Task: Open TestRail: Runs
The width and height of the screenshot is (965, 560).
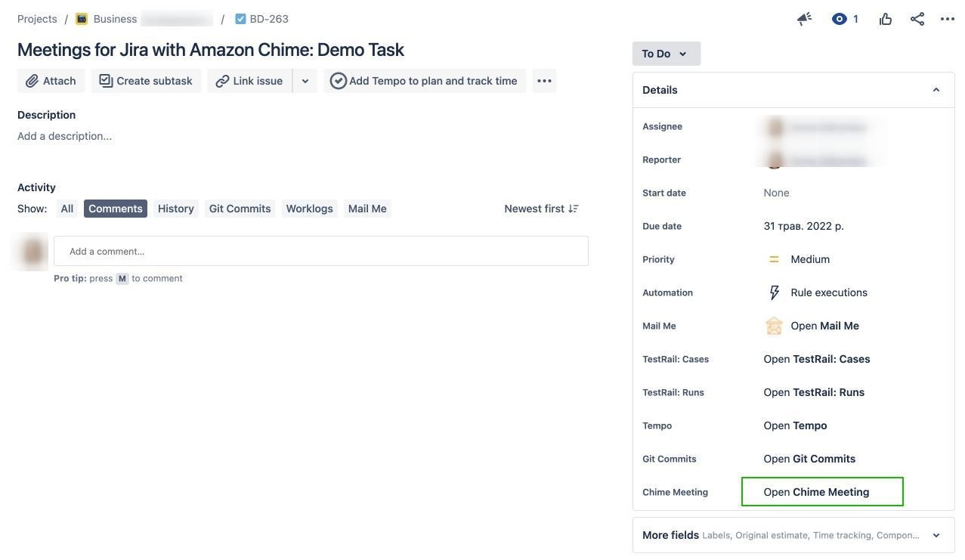Action: pos(814,392)
